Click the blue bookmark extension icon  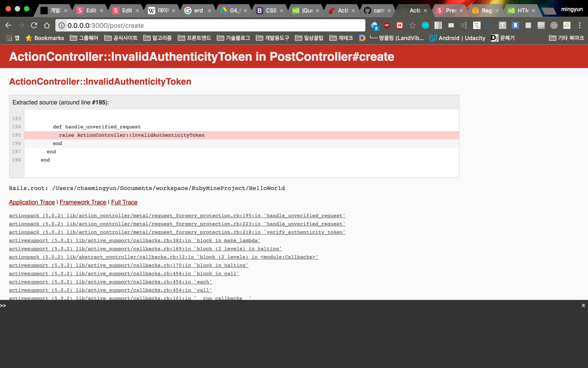click(x=515, y=25)
